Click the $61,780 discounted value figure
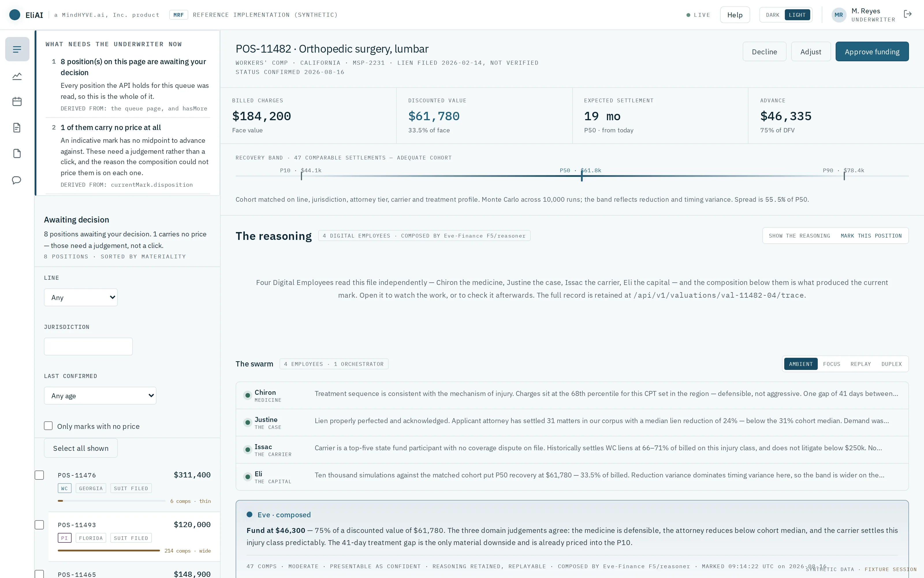The width and height of the screenshot is (924, 578). pos(434,116)
